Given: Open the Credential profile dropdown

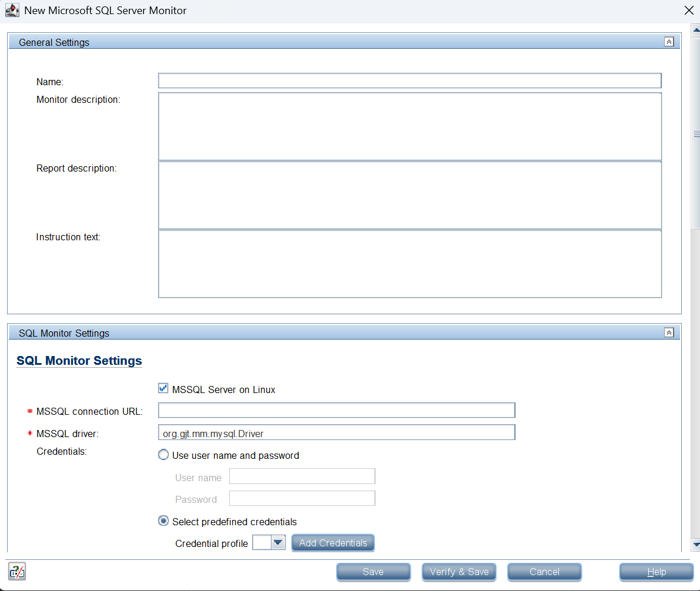Looking at the screenshot, I should [x=277, y=543].
